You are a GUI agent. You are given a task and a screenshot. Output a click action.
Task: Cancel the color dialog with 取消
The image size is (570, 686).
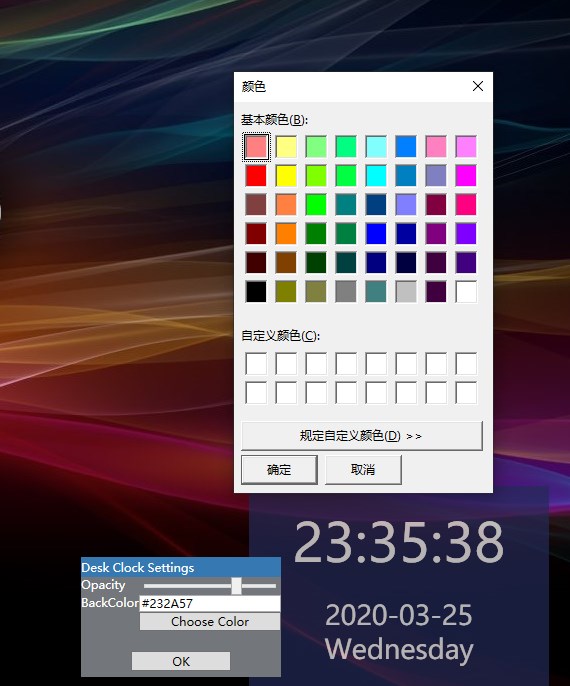[363, 469]
